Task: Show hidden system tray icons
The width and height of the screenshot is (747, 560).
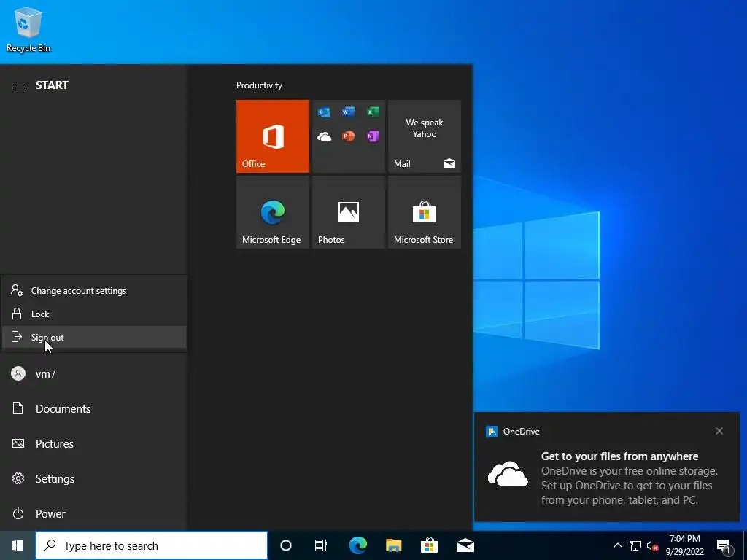Action: 617,545
